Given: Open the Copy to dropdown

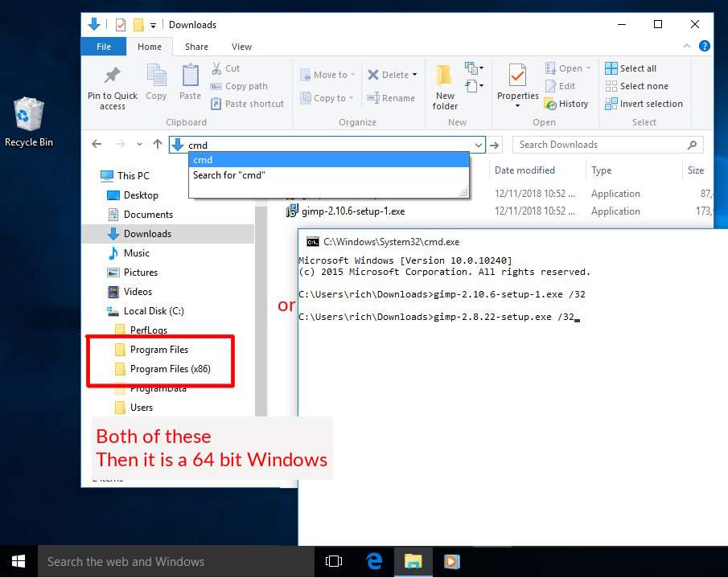Looking at the screenshot, I should (327, 98).
